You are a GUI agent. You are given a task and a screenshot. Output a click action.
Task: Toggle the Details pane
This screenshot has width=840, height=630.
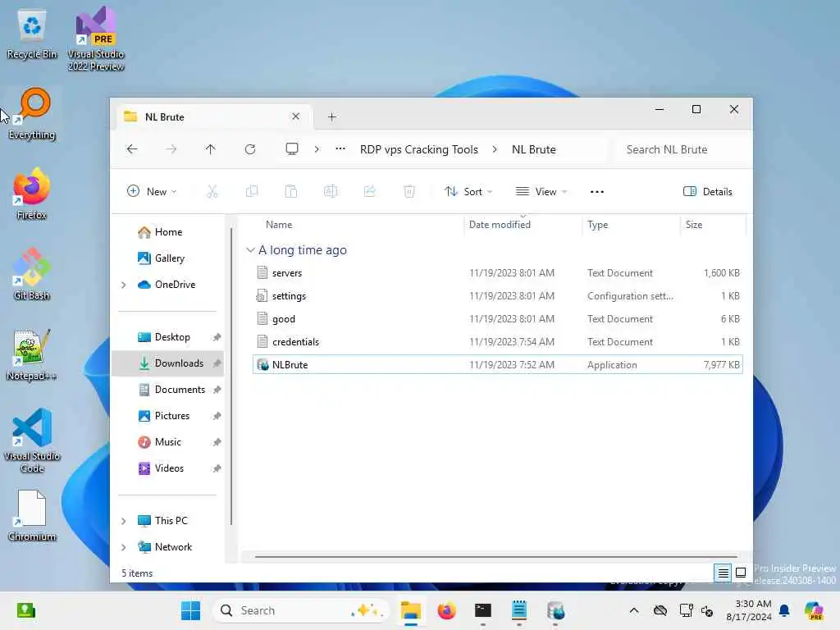(707, 192)
